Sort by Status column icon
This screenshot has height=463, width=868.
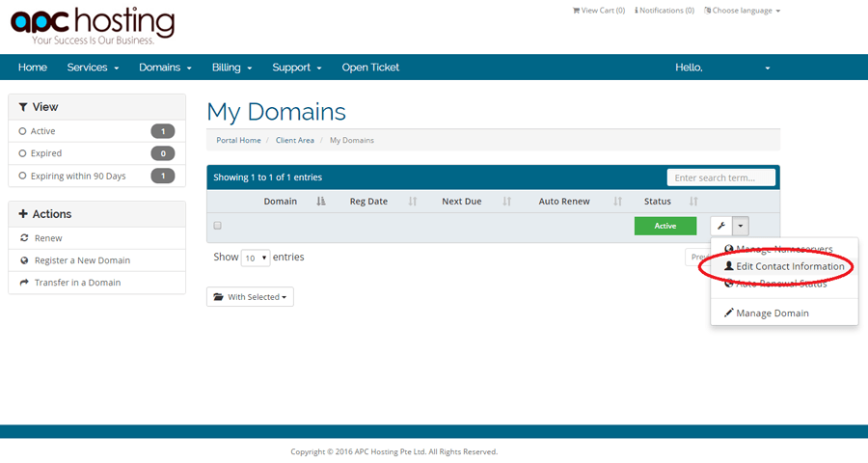pyautogui.click(x=693, y=202)
